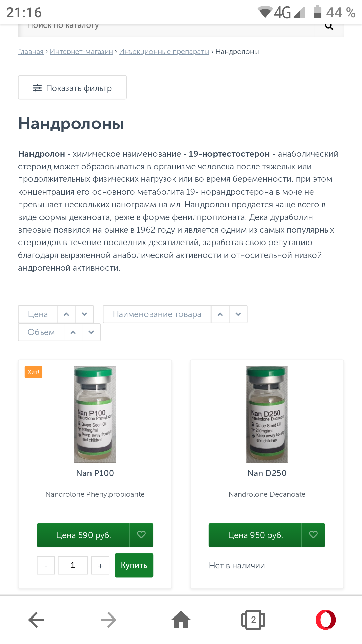The image size is (362, 644).
Task: Sort by price ascending arrow
Action: click(66, 314)
